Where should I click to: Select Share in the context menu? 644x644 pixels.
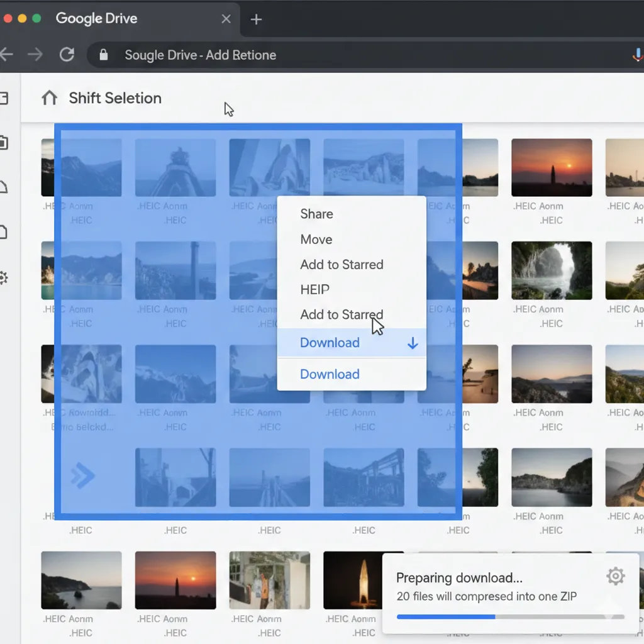tap(317, 214)
